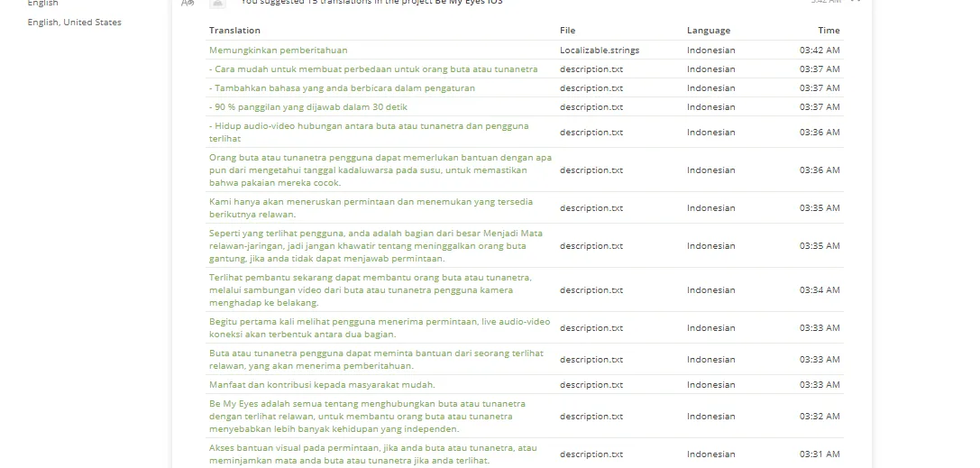Click the 'Language' column header
The image size is (980, 468).
709,30
